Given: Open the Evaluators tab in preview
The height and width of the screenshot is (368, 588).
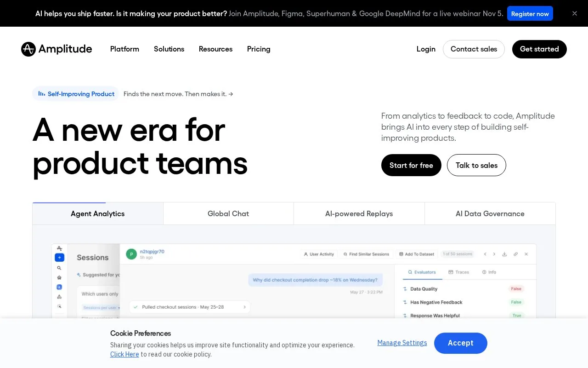Looking at the screenshot, I should pyautogui.click(x=422, y=272).
